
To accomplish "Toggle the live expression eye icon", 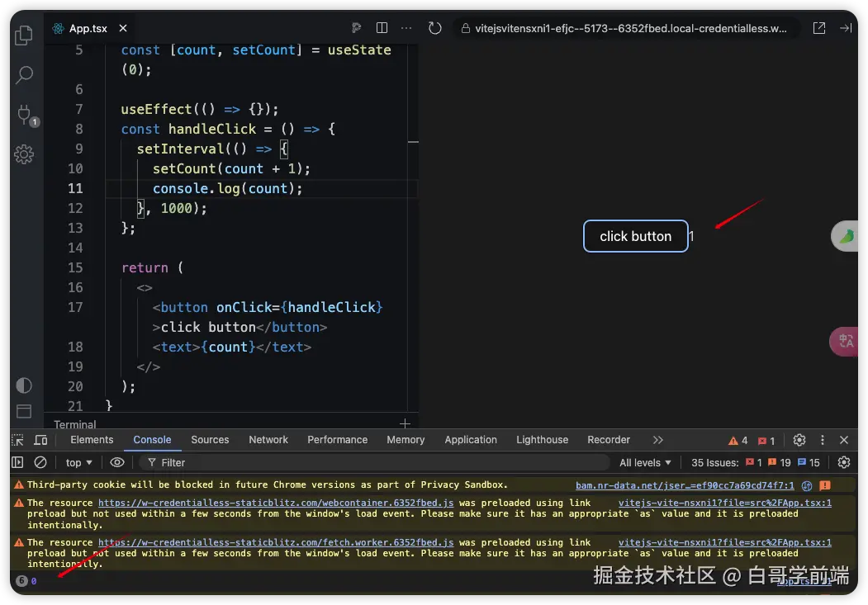I will [116, 462].
